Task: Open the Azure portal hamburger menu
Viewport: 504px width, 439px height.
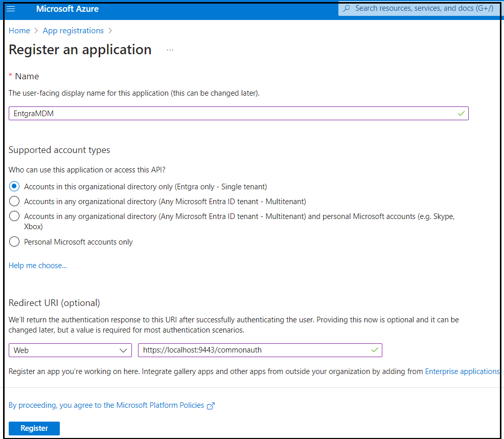Action: pos(11,9)
